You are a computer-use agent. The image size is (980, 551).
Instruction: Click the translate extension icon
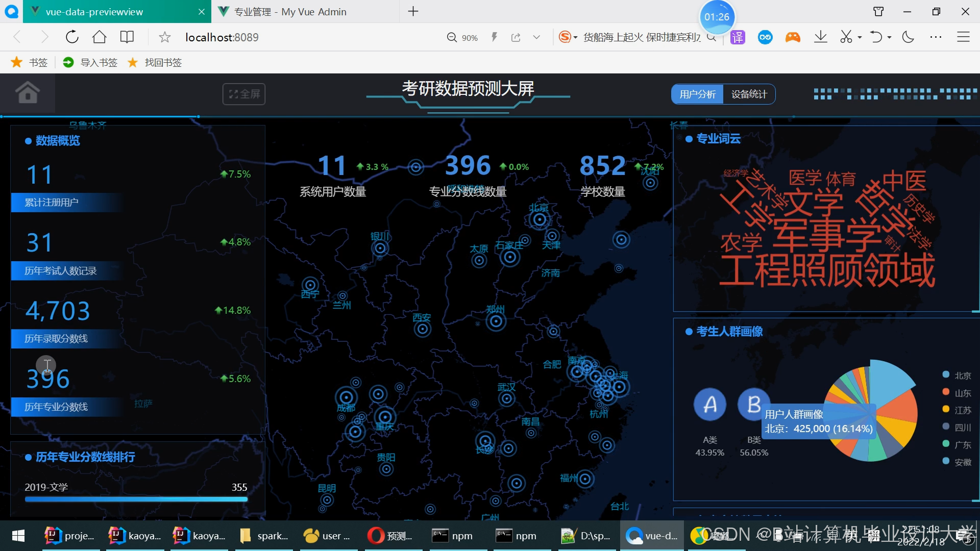(x=738, y=37)
